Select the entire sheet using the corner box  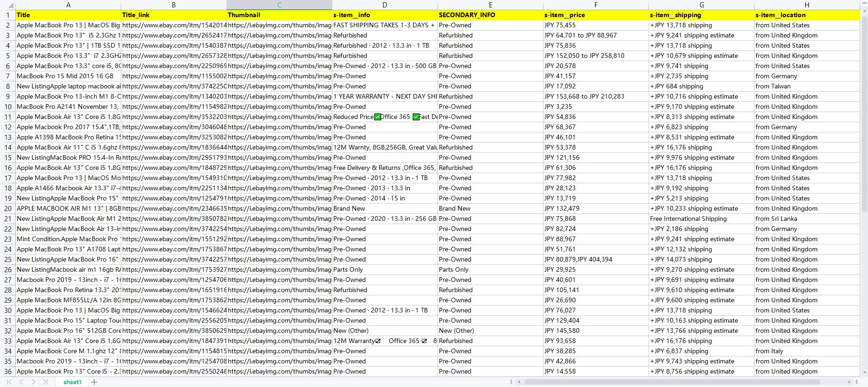pyautogui.click(x=7, y=5)
